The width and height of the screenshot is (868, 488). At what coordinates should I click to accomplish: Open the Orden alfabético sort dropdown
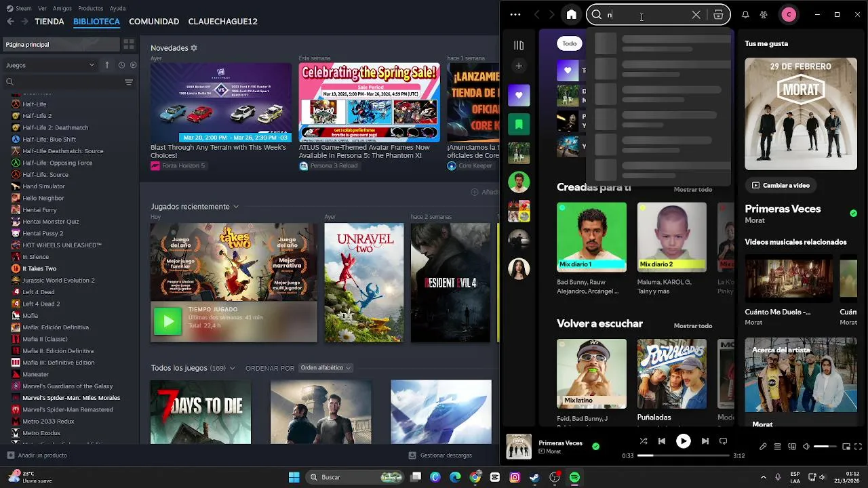click(x=325, y=368)
